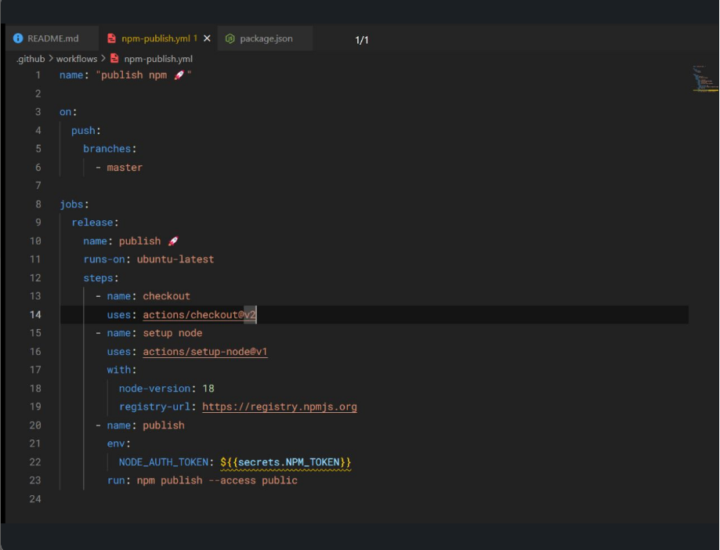The width and height of the screenshot is (720, 550).
Task: Click the 'branches' key
Action: (107, 149)
